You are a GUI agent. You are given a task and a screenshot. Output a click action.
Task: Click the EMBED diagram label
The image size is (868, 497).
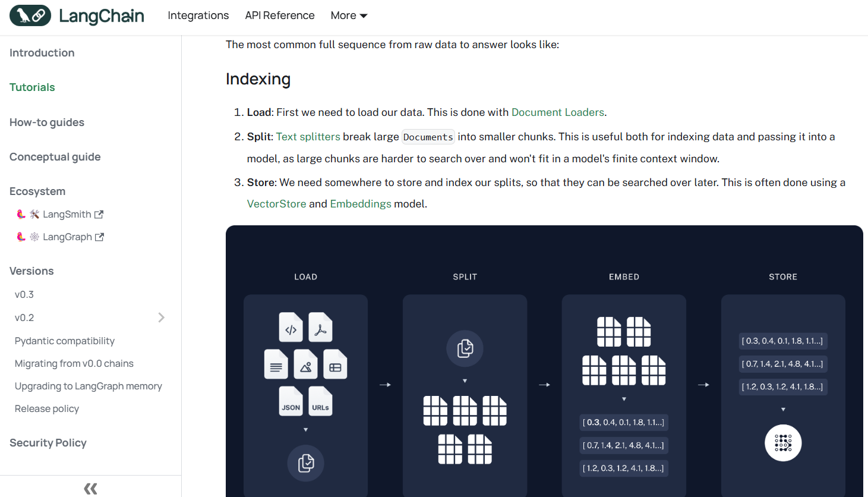click(624, 277)
